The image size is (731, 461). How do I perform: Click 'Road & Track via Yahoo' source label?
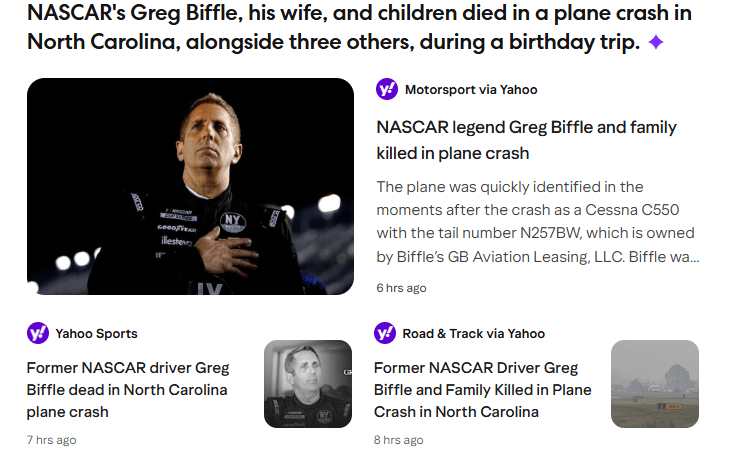tap(473, 334)
